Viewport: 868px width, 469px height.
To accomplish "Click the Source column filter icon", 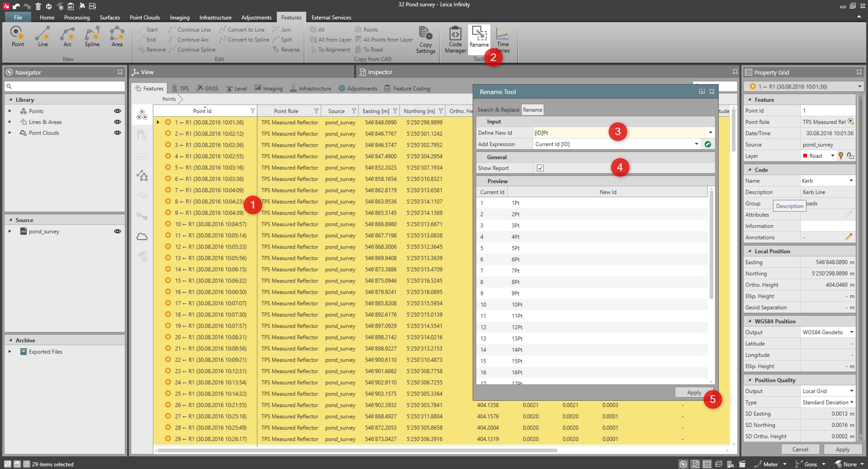I will (354, 111).
